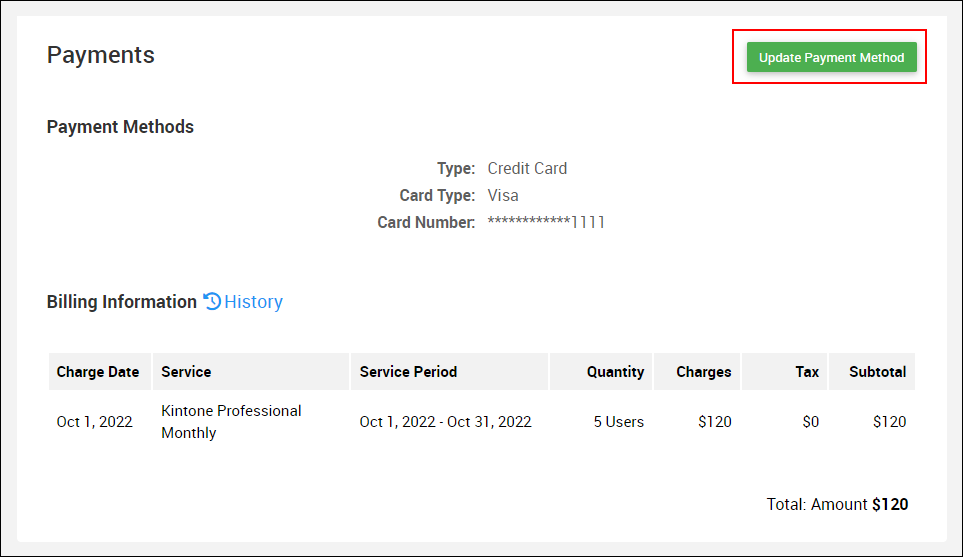Click the Subtotal column header
This screenshot has width=963, height=557.
877,372
